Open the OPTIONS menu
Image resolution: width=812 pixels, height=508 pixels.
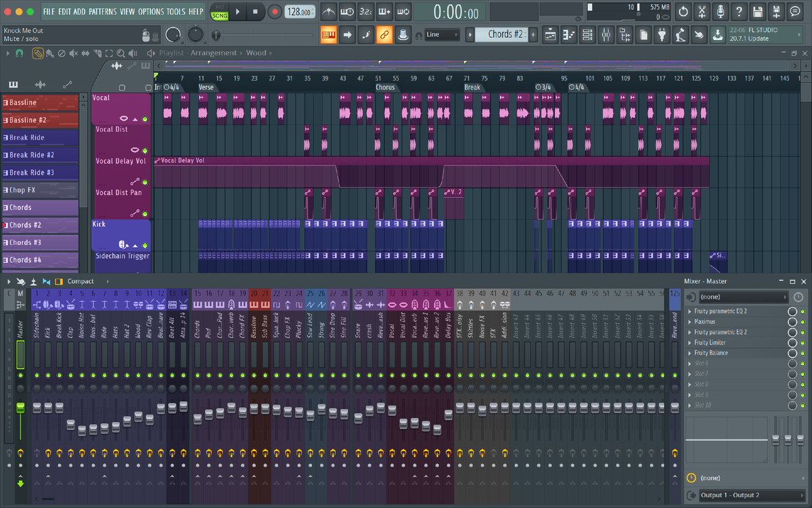151,12
